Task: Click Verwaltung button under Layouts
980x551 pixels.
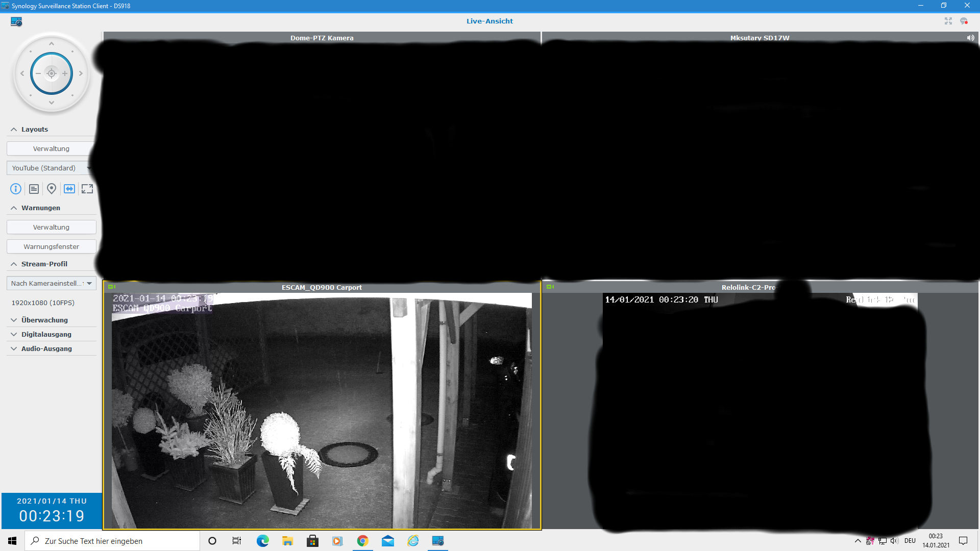Action: (51, 148)
